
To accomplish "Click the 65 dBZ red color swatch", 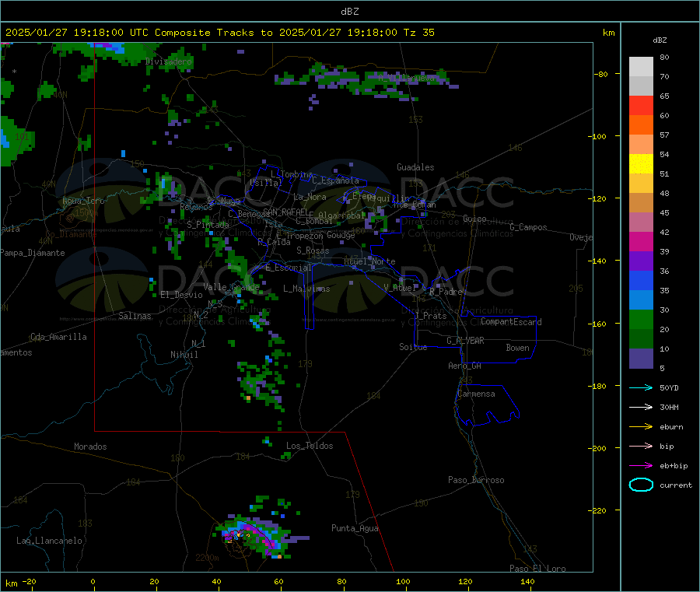I will 641,105.
